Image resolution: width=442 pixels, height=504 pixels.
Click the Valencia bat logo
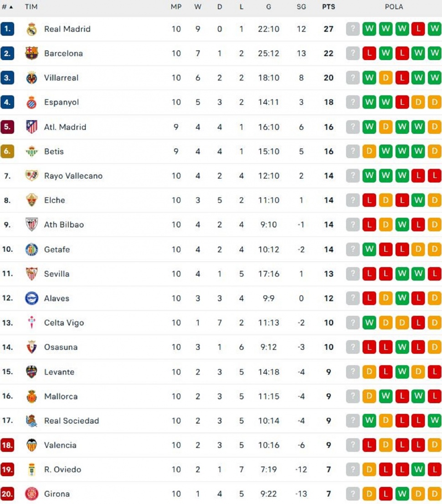[x=31, y=445]
